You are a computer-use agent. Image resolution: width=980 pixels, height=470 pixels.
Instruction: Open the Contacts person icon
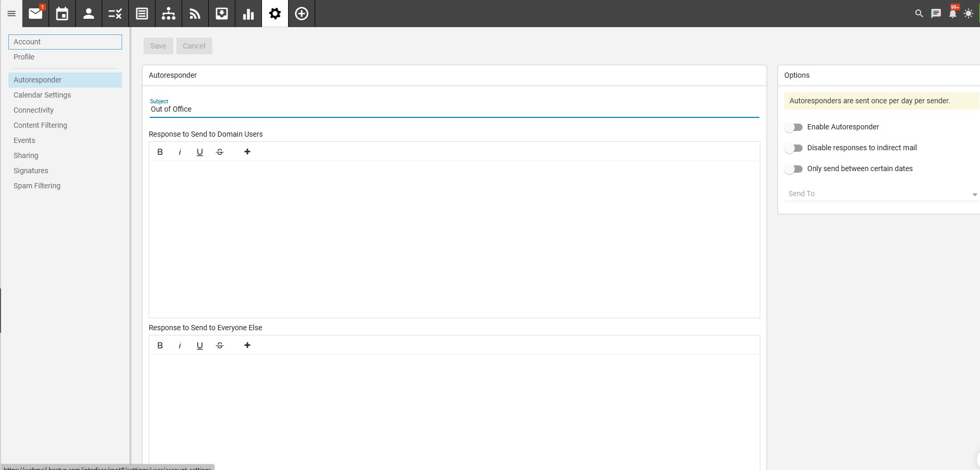click(89, 14)
